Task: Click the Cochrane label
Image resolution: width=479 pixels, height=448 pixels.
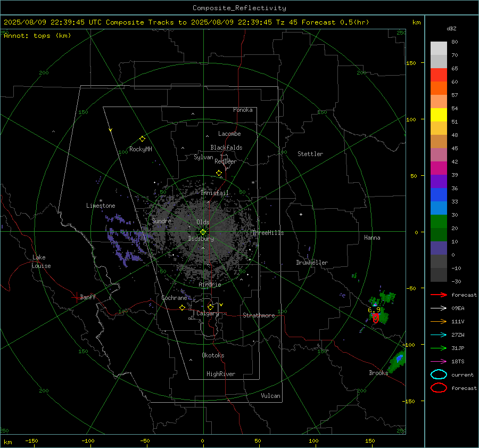Action: [174, 298]
